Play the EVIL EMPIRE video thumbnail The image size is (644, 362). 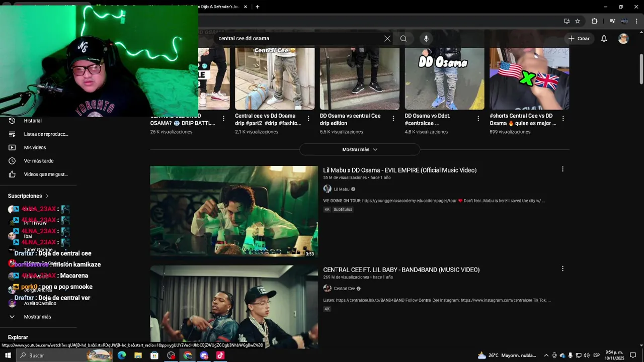click(x=234, y=212)
